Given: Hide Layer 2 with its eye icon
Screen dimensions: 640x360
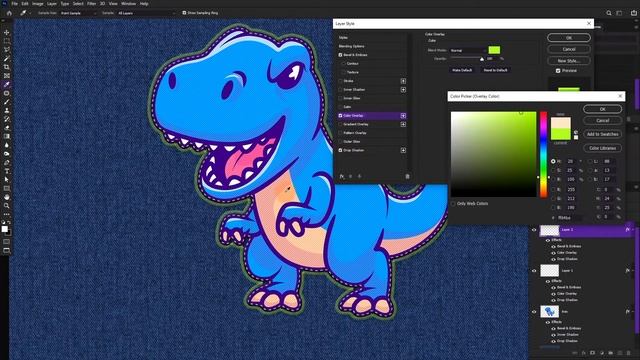Looking at the screenshot, I should point(534,230).
